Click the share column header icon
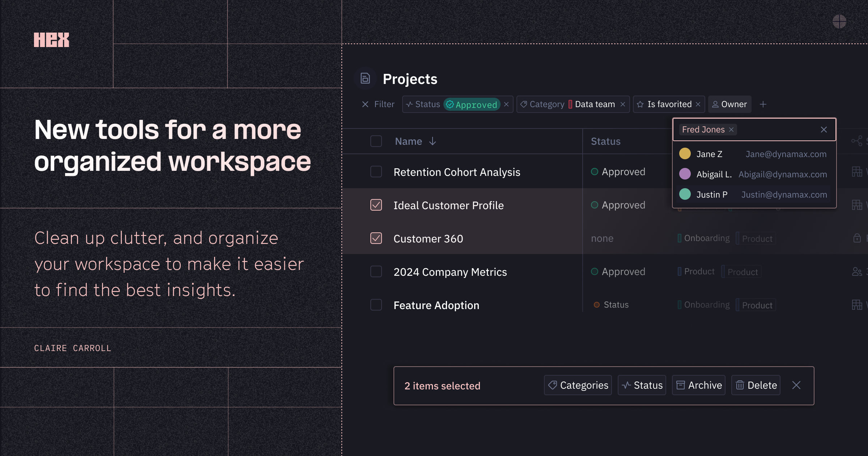 click(857, 141)
